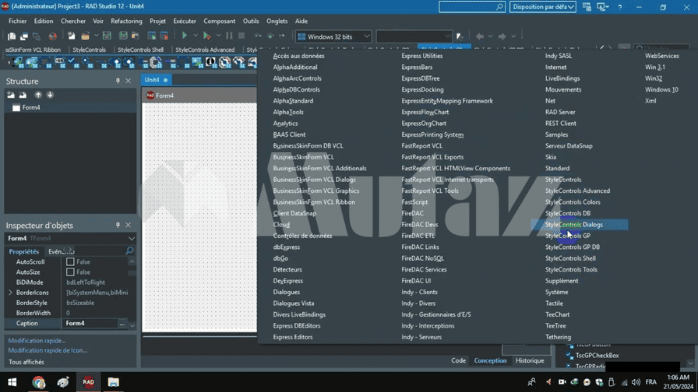Screen dimensions: 698x392
Task: Click the Pause program toolbar icon
Action: coord(229,36)
